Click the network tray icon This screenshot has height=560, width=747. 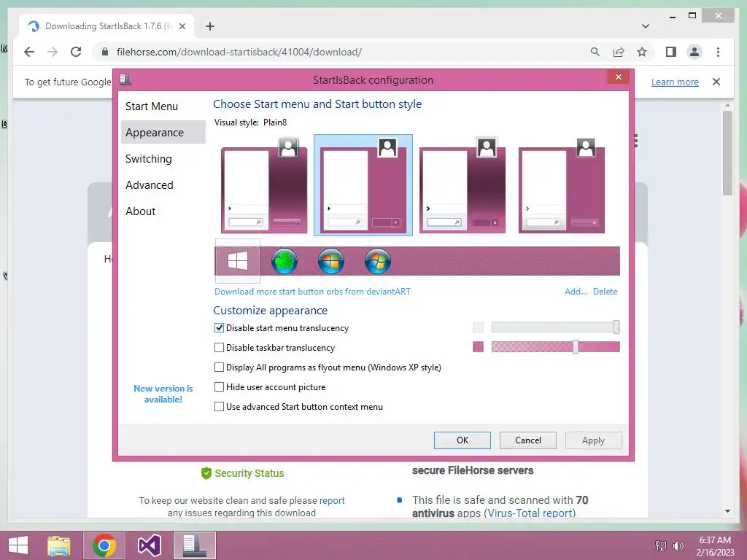(x=660, y=545)
